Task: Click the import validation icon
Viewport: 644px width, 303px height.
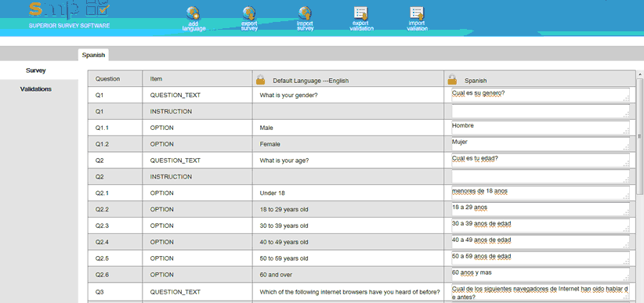Action: pyautogui.click(x=417, y=13)
